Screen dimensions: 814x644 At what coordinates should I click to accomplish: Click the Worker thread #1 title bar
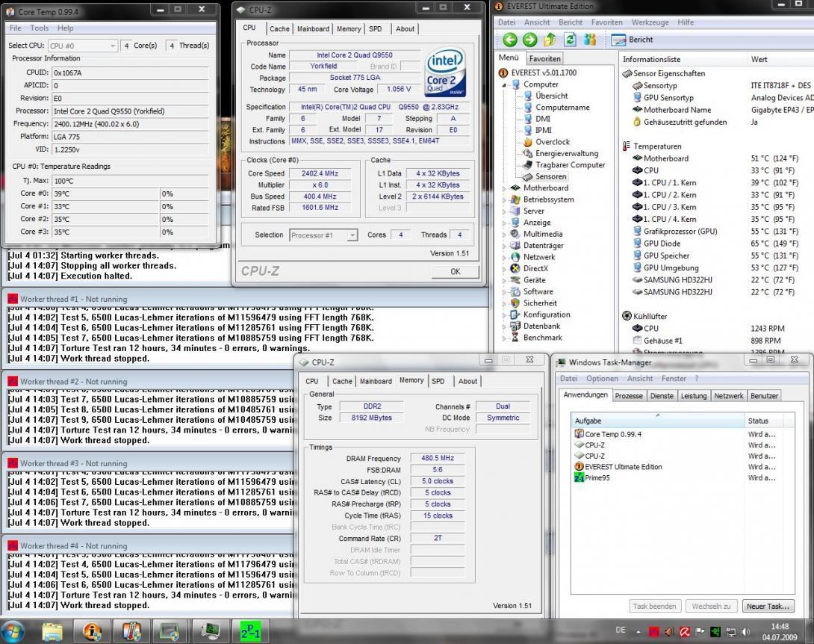click(x=246, y=299)
